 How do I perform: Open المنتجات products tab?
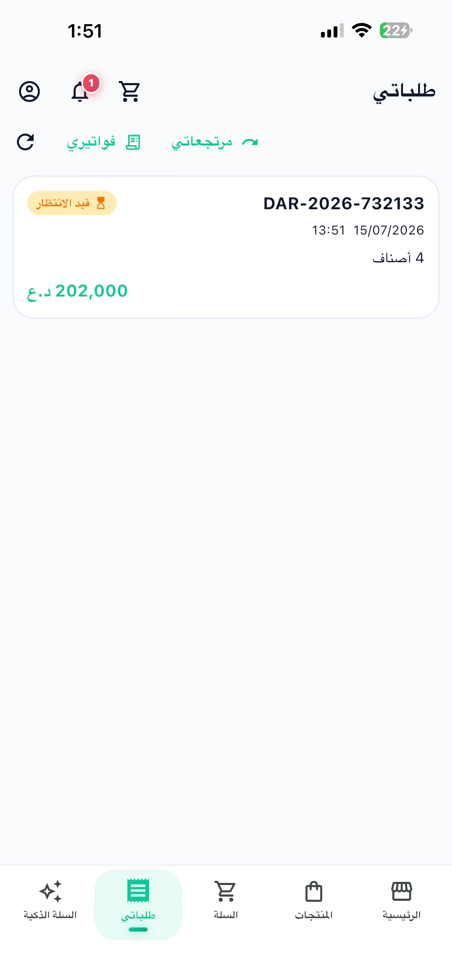pyautogui.click(x=314, y=900)
